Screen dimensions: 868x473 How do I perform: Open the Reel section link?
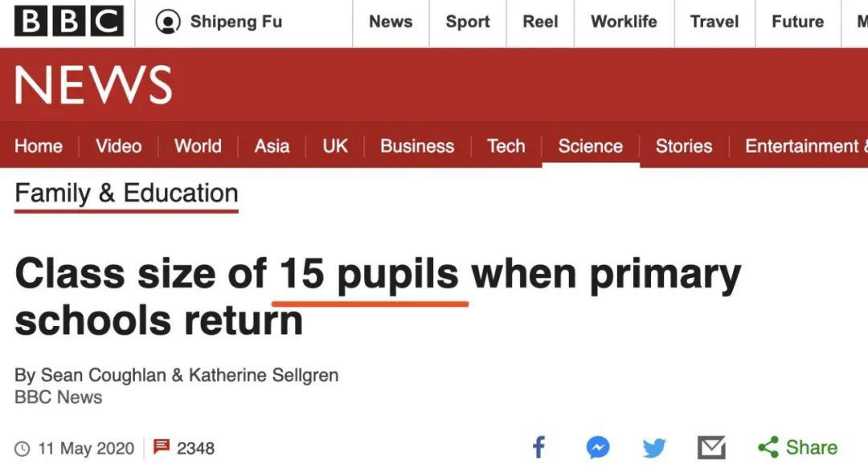click(x=540, y=22)
